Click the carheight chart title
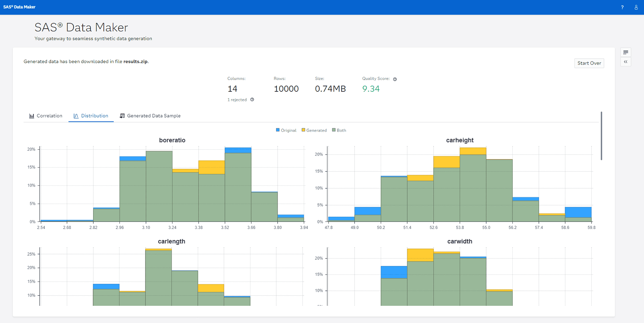Viewport: 644px width, 323px height. coord(459,140)
